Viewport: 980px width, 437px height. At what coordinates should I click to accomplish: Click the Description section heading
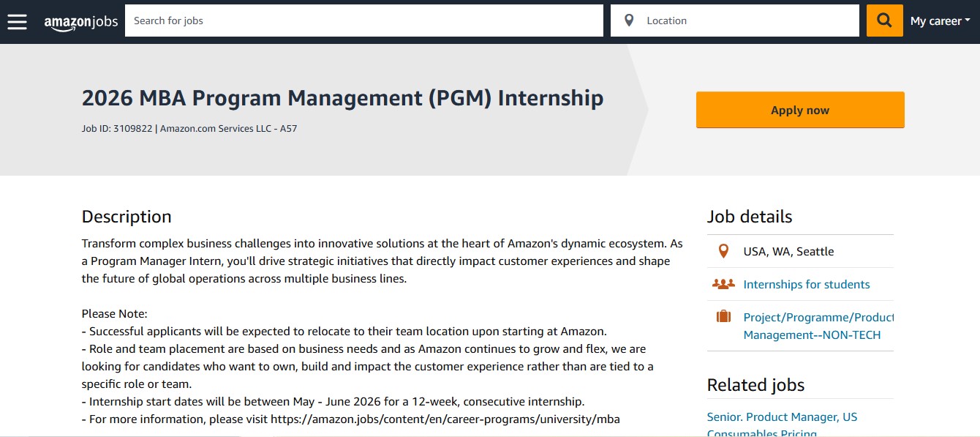click(x=127, y=217)
